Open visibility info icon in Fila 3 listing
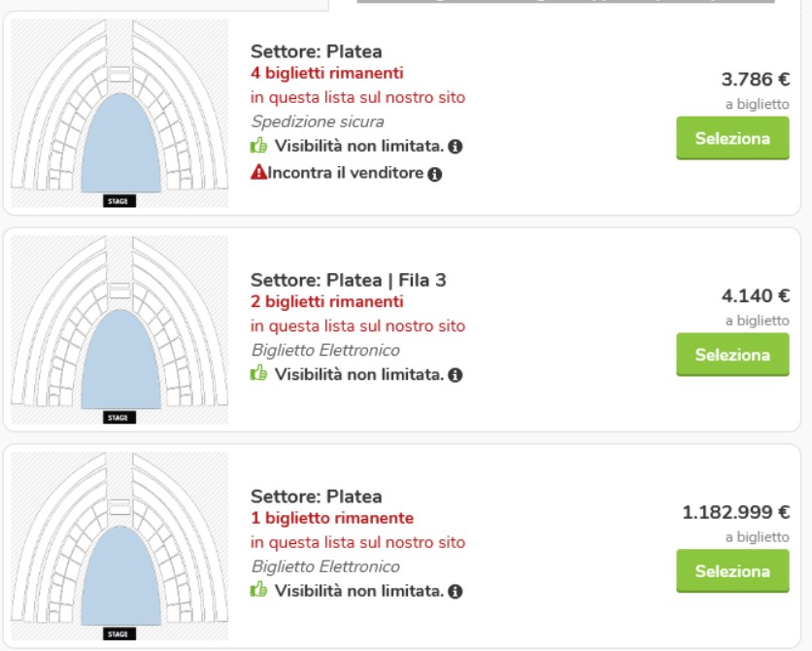 (x=456, y=375)
